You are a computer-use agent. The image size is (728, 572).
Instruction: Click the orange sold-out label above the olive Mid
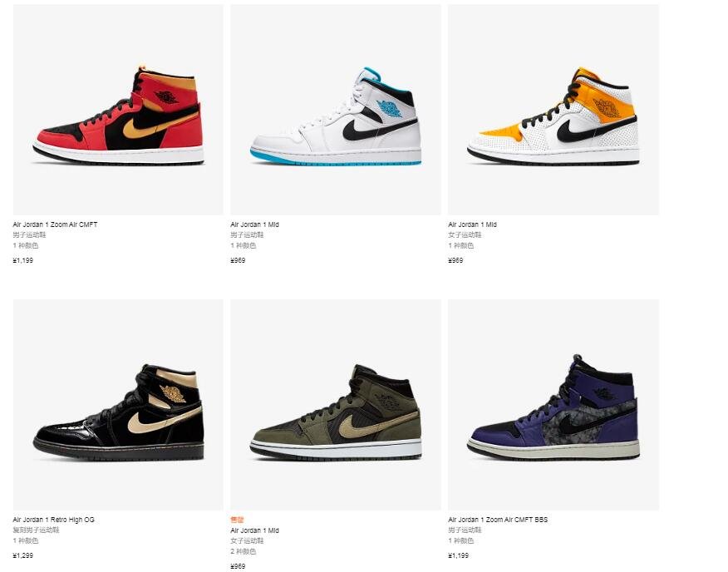(x=237, y=520)
